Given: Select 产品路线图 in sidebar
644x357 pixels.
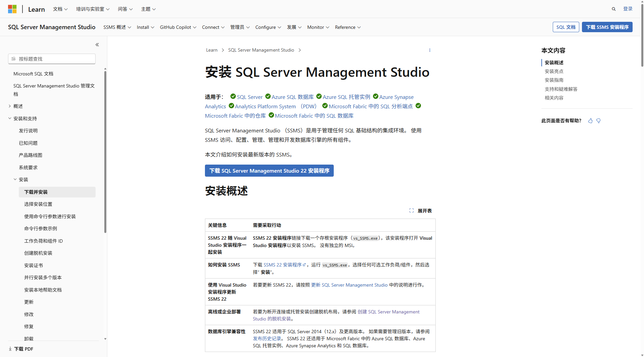Looking at the screenshot, I should pos(31,155).
